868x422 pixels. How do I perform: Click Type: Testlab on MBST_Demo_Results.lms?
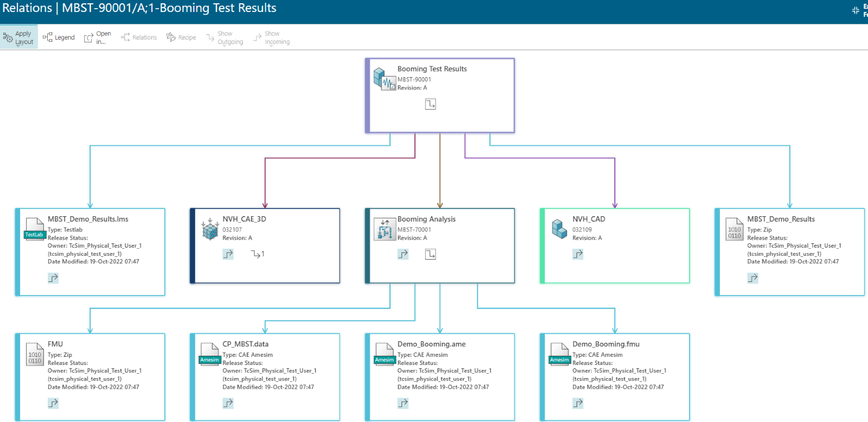coord(65,230)
